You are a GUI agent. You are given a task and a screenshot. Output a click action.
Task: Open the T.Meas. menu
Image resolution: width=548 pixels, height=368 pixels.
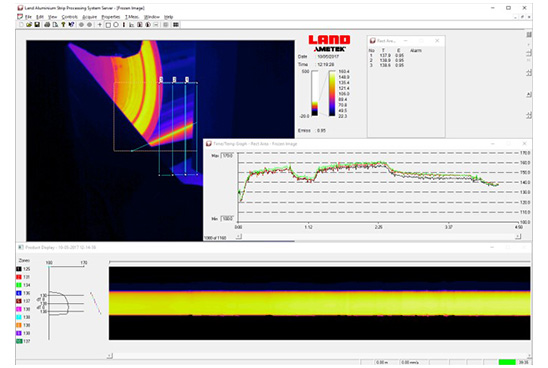[x=132, y=17]
